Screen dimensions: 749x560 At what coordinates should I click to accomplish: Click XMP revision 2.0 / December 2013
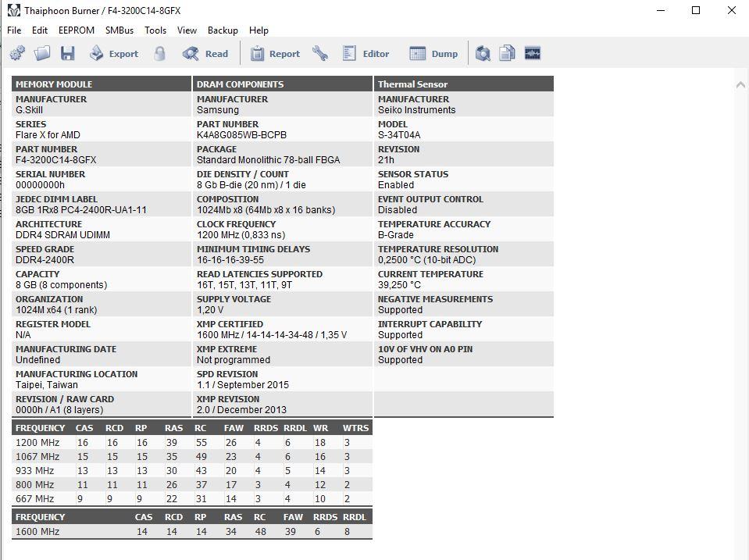(241, 409)
